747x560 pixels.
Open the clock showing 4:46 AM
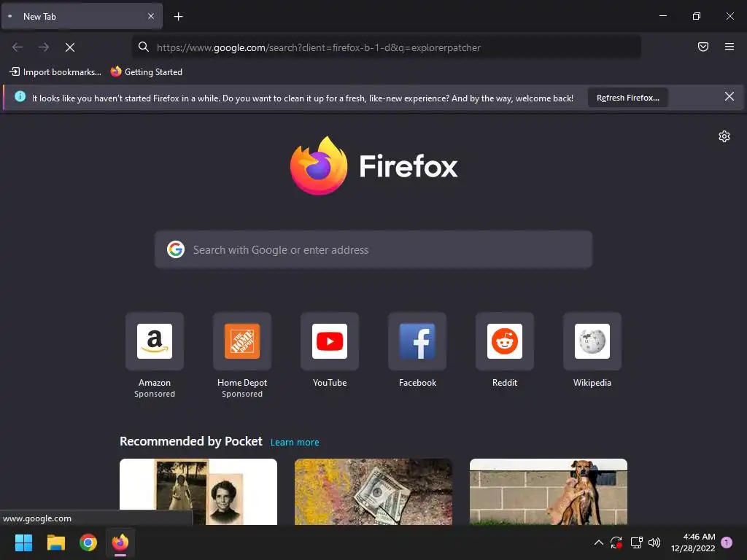(693, 542)
